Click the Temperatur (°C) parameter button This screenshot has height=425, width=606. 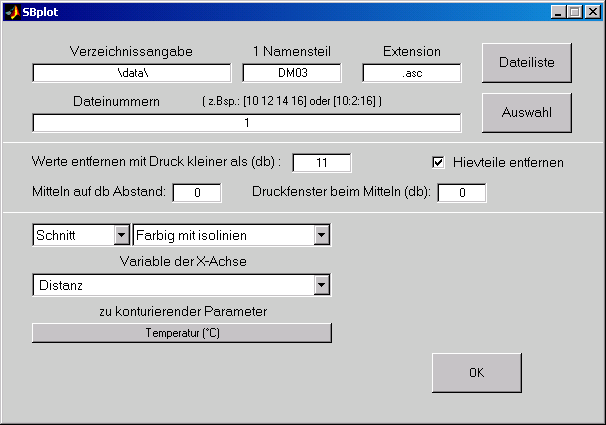[182, 333]
